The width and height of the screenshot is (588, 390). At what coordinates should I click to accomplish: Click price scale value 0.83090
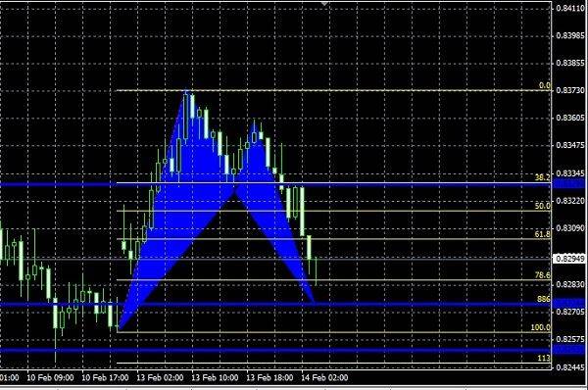[x=570, y=228]
